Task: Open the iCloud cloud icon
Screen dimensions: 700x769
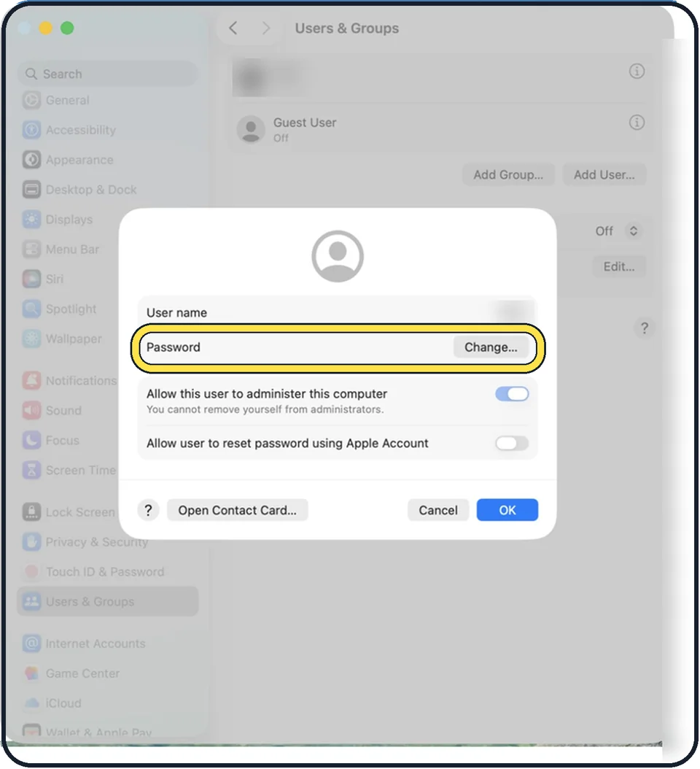Action: tap(31, 703)
